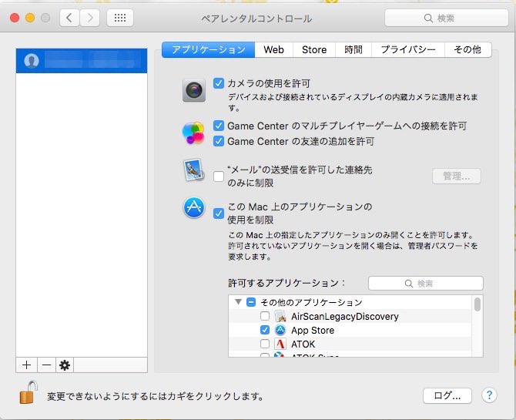Click the 管理... button
516x420 pixels.
click(x=457, y=176)
